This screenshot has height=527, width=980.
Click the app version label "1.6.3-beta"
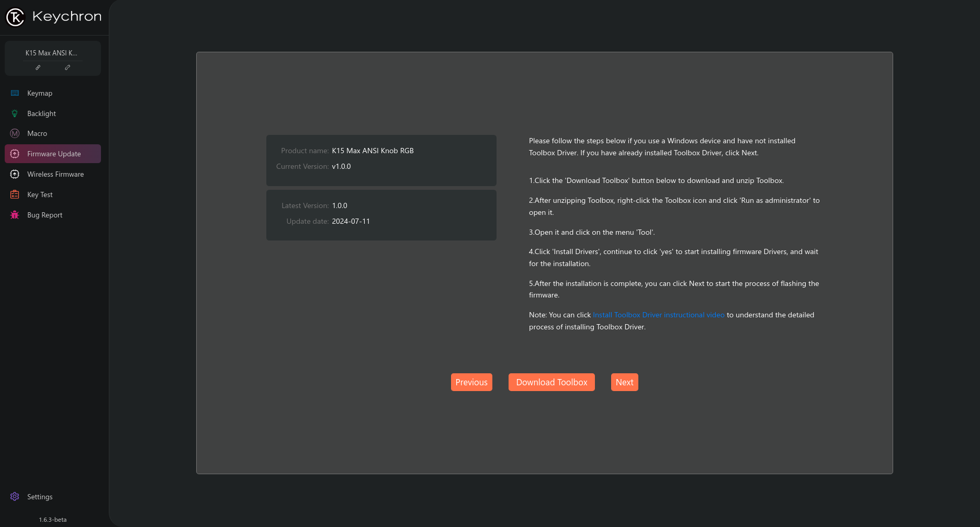(x=53, y=520)
